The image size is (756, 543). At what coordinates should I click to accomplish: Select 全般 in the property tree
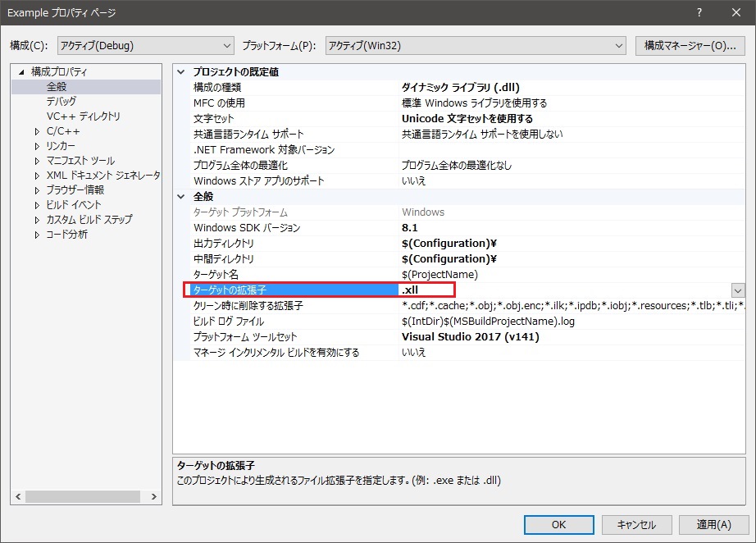click(x=57, y=87)
